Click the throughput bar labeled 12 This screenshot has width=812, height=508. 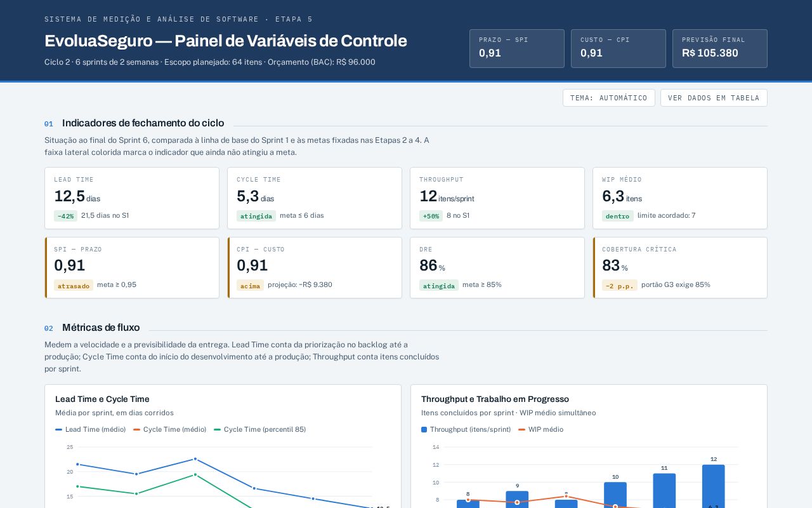click(714, 486)
